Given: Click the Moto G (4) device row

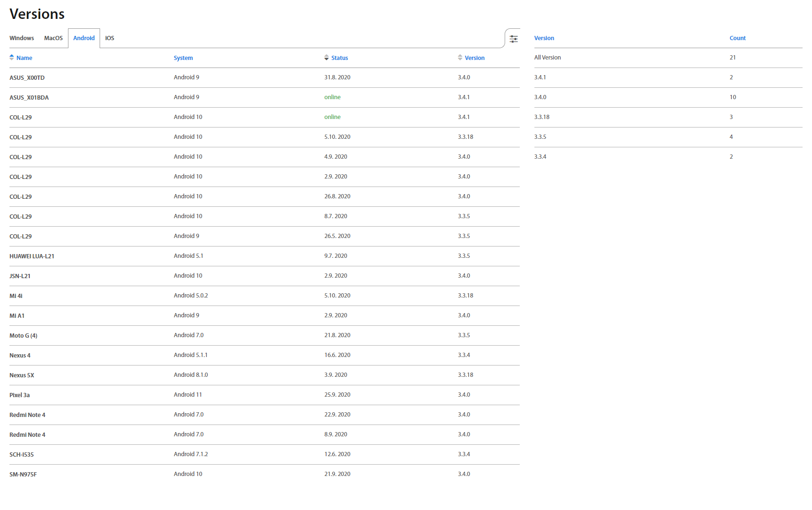Looking at the screenshot, I should click(x=23, y=336).
